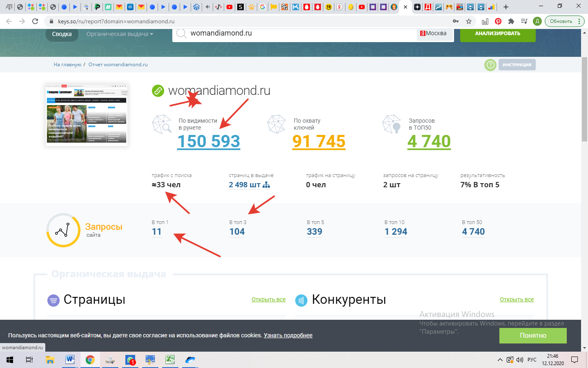Open the Узнать подробнее cookie link

[x=288, y=336]
